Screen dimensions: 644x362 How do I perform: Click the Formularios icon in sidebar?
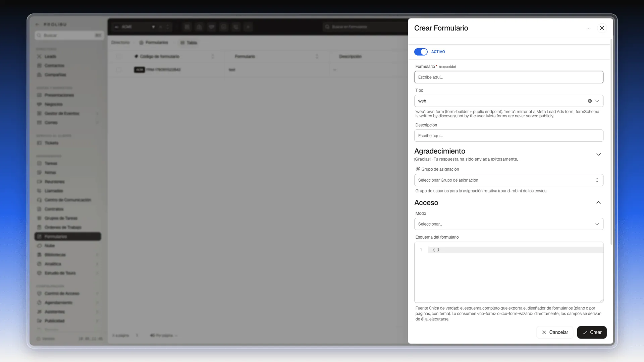tap(39, 237)
